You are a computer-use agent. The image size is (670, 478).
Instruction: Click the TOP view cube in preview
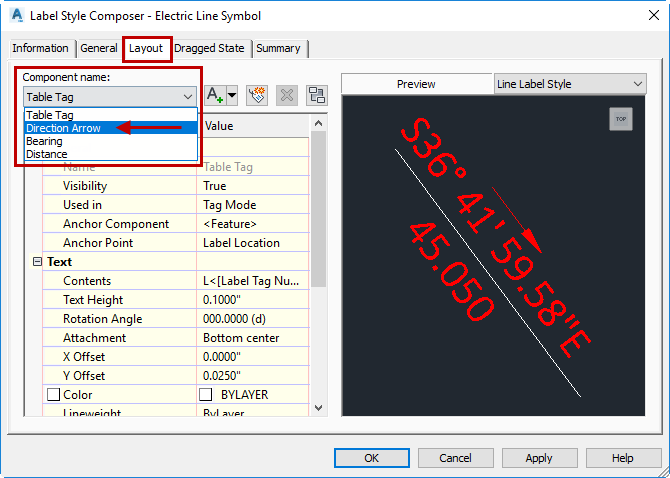[620, 119]
